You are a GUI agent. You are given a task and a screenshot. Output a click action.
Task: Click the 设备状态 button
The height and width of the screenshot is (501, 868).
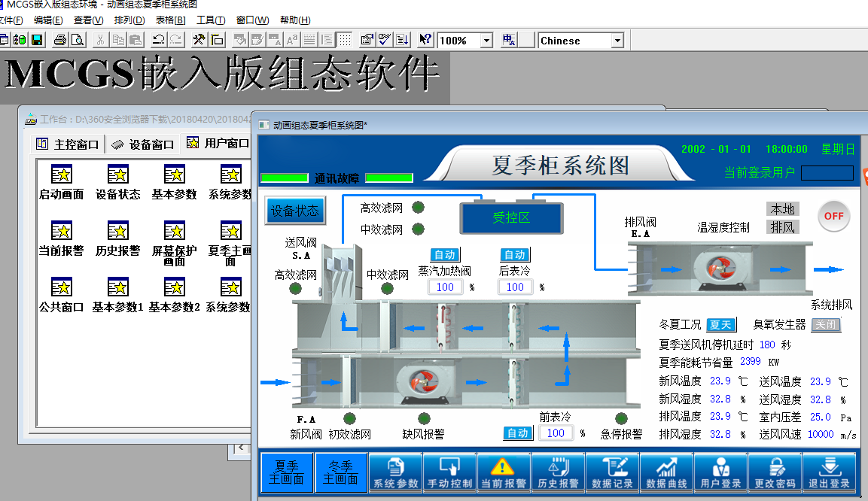pyautogui.click(x=294, y=211)
